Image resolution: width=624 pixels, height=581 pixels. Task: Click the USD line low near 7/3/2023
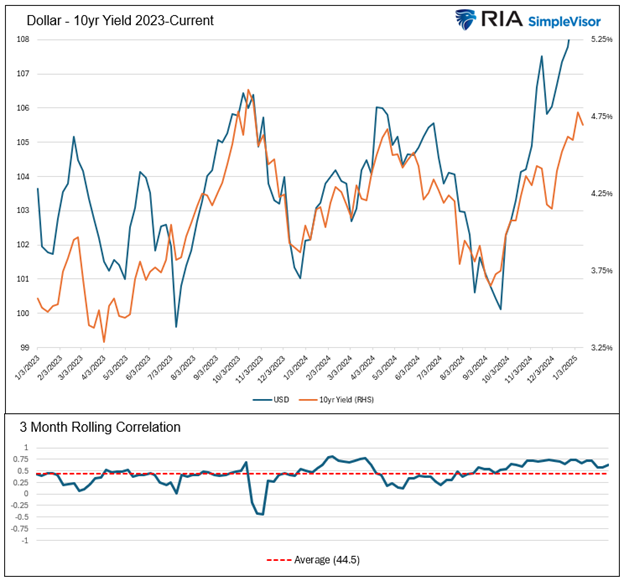tap(176, 327)
